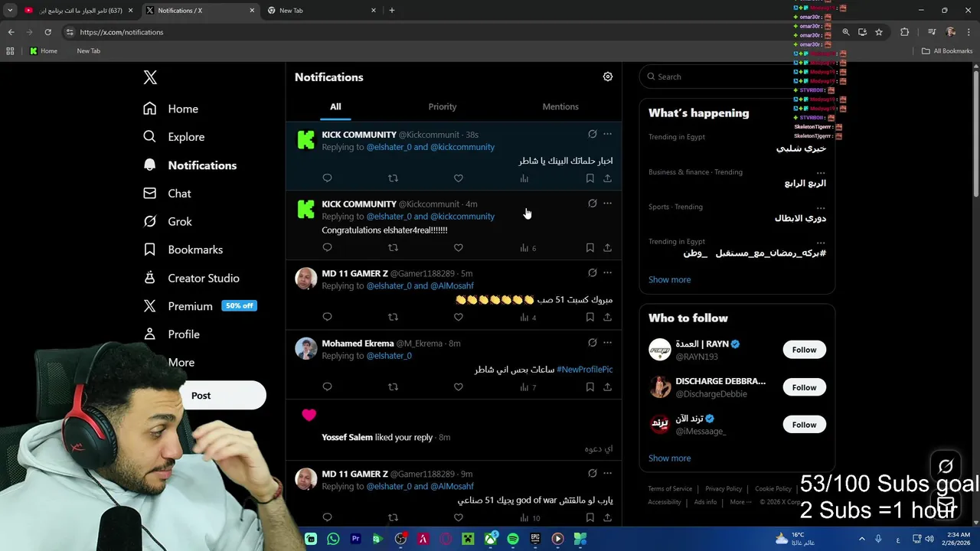Open Premiere Pro from the taskbar
This screenshot has width=980, height=551.
click(355, 539)
